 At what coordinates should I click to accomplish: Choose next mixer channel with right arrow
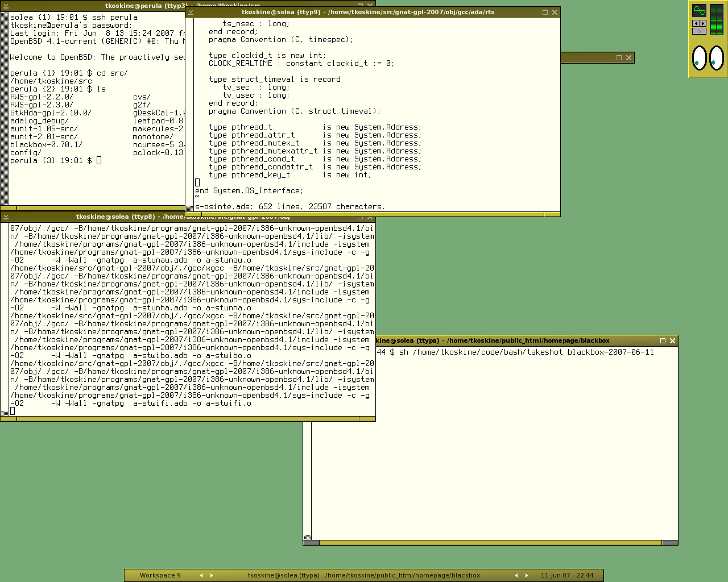tap(703, 23)
